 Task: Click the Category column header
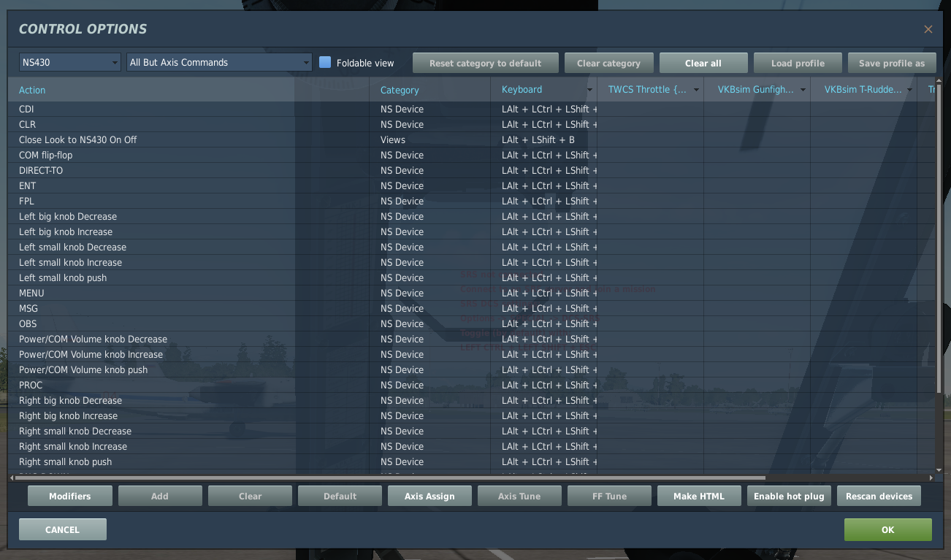(x=400, y=90)
